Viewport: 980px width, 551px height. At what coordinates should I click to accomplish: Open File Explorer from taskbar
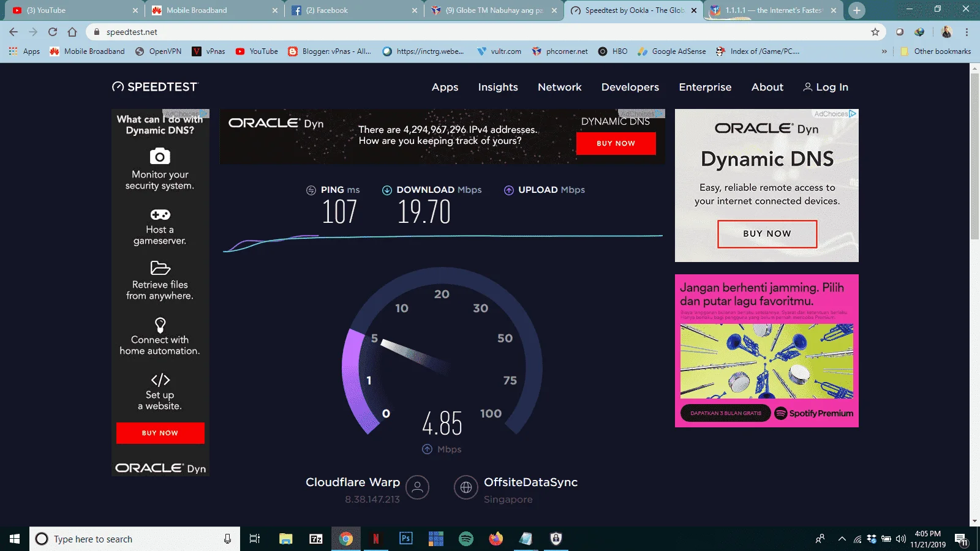tap(285, 539)
